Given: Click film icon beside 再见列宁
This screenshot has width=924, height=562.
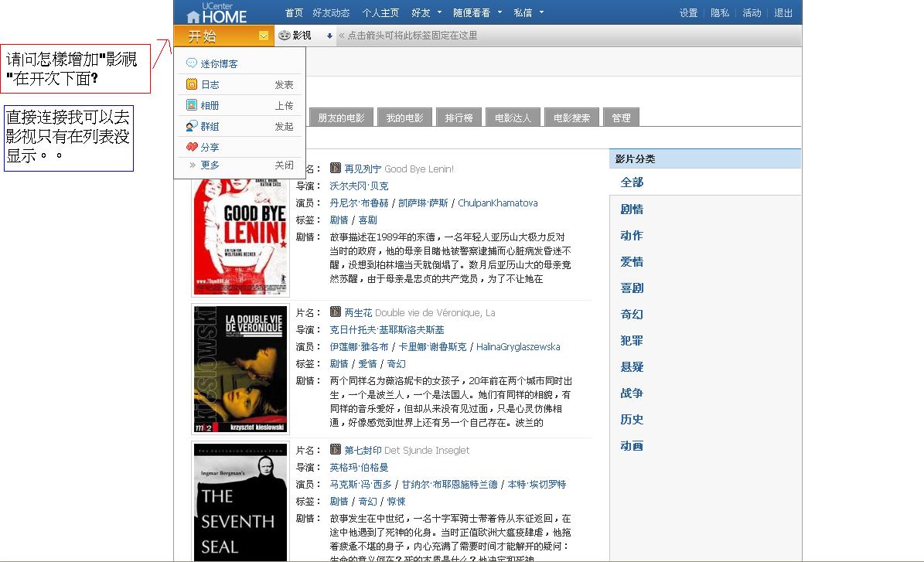Looking at the screenshot, I should click(336, 169).
